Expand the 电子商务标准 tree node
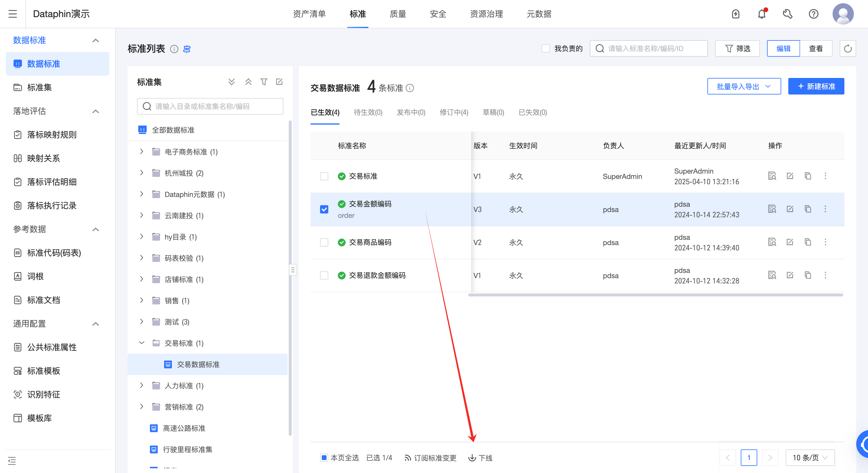The image size is (868, 473). pyautogui.click(x=141, y=151)
